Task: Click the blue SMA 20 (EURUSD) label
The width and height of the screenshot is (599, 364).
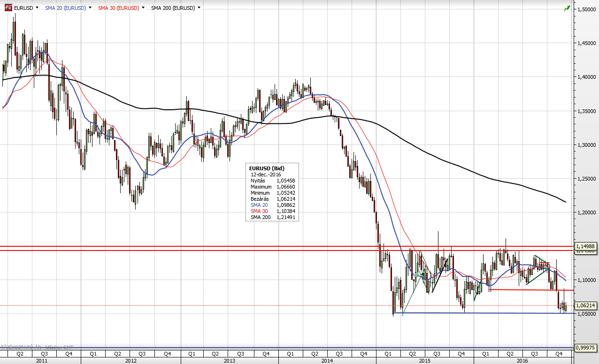Action: pos(65,8)
